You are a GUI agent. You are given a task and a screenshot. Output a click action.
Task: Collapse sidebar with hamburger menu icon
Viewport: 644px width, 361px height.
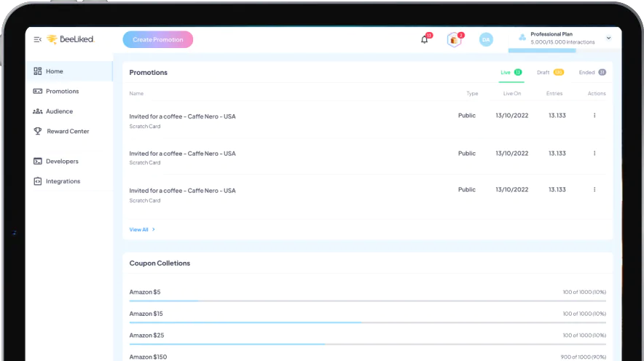[37, 39]
